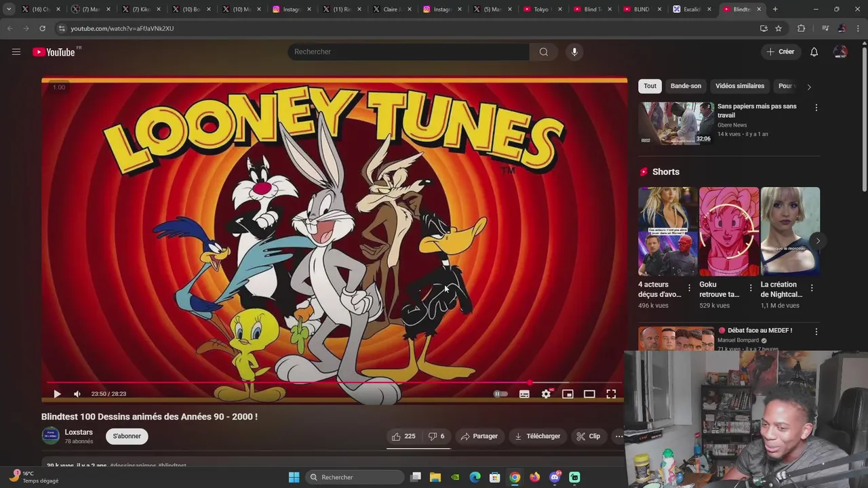Click the #dessinsanimes hashtag link

click(133, 466)
